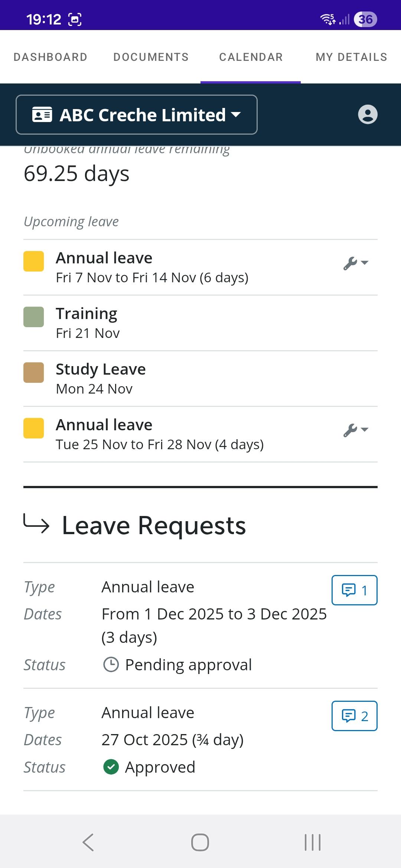This screenshot has height=868, width=401.
Task: Tap Android back navigation button
Action: click(x=88, y=842)
